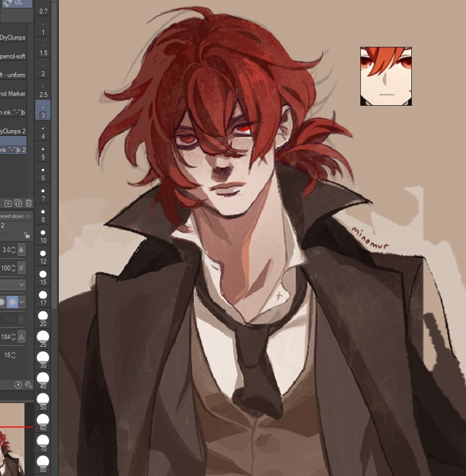
Task: Expand the anti-aliasing options chevron
Action: [21, 302]
